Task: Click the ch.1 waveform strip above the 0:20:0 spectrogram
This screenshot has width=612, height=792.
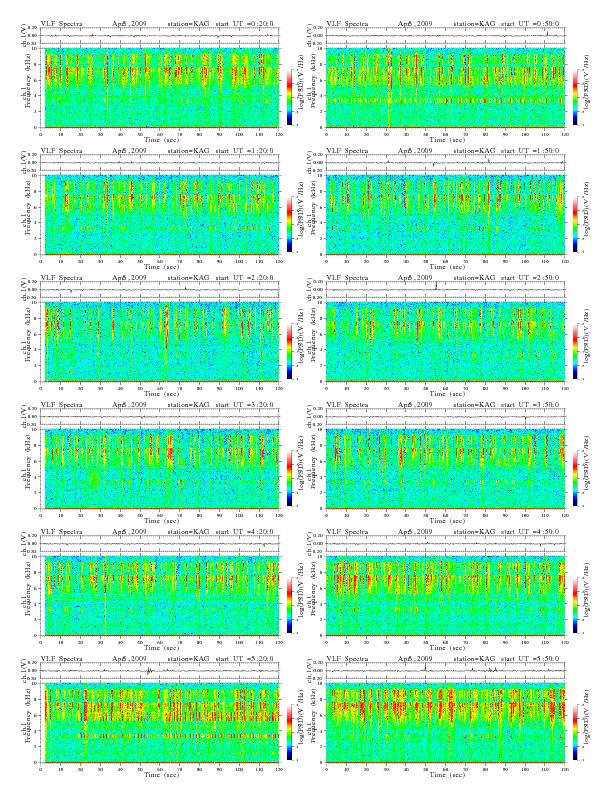Action: 160,35
